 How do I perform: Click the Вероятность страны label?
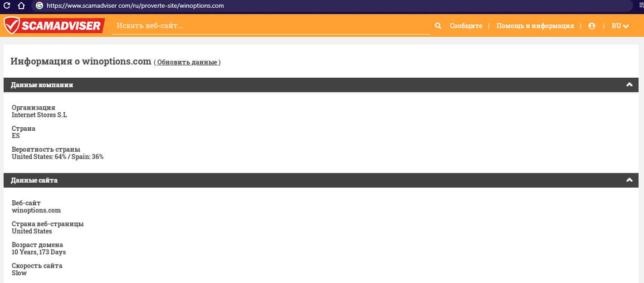pyautogui.click(x=46, y=149)
